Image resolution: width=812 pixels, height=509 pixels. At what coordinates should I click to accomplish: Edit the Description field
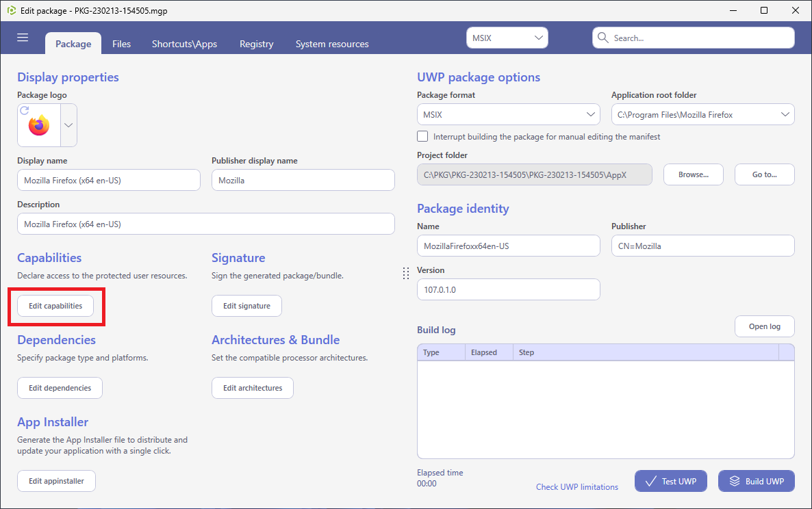coord(206,224)
